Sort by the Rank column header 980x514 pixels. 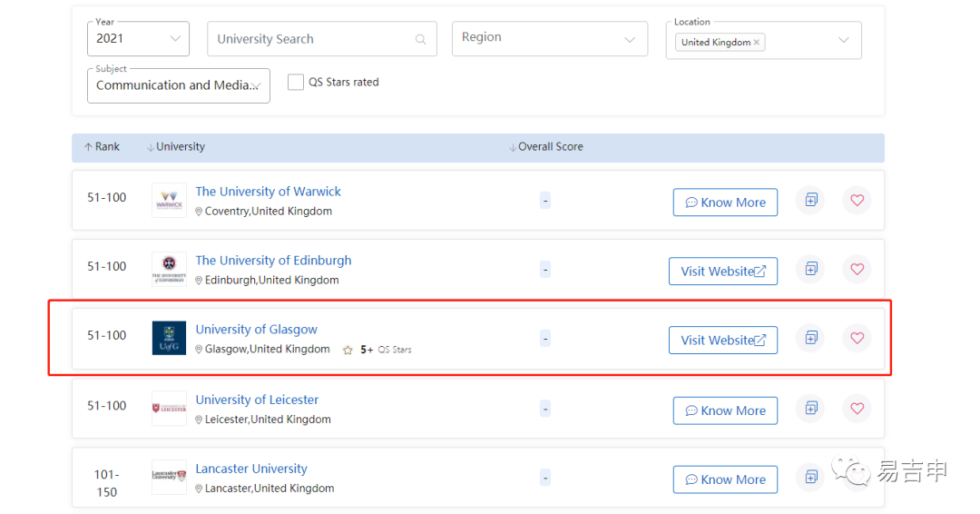point(102,147)
